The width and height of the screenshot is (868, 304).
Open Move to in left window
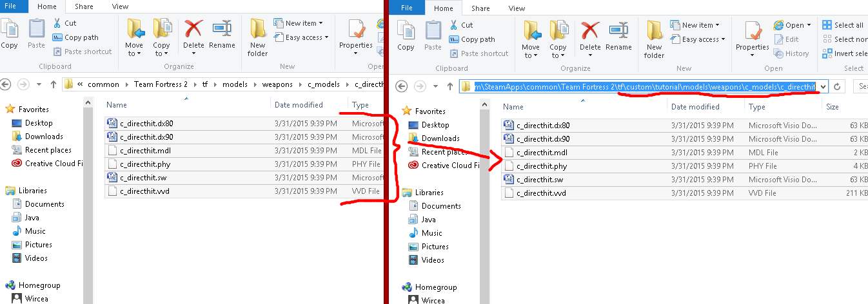coord(134,37)
